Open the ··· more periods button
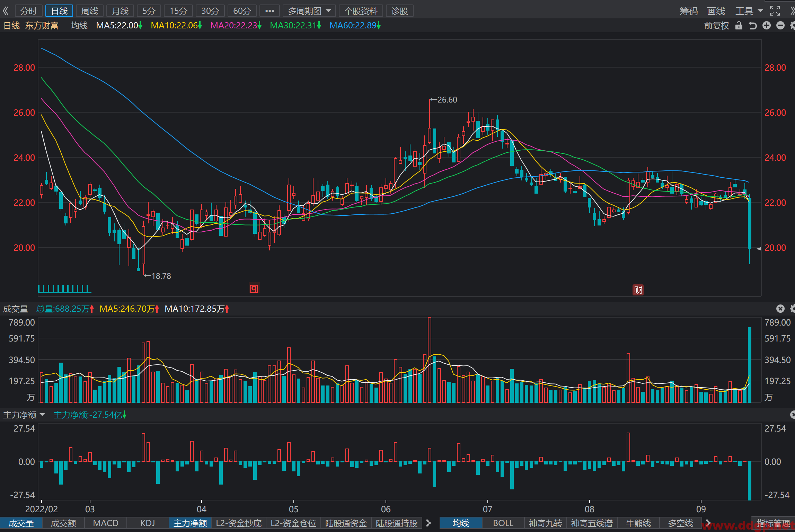The height and width of the screenshot is (532, 795). tap(270, 11)
